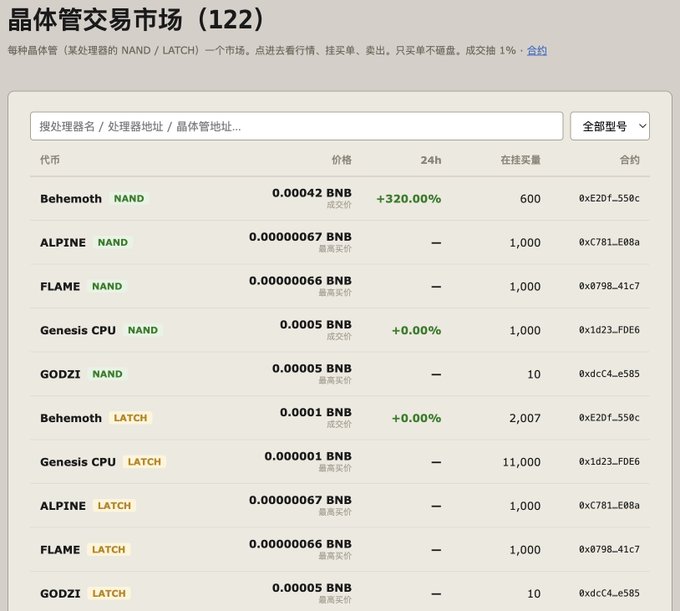The width and height of the screenshot is (680, 611).
Task: Sort by the 在挂买量 column header
Action: point(520,160)
